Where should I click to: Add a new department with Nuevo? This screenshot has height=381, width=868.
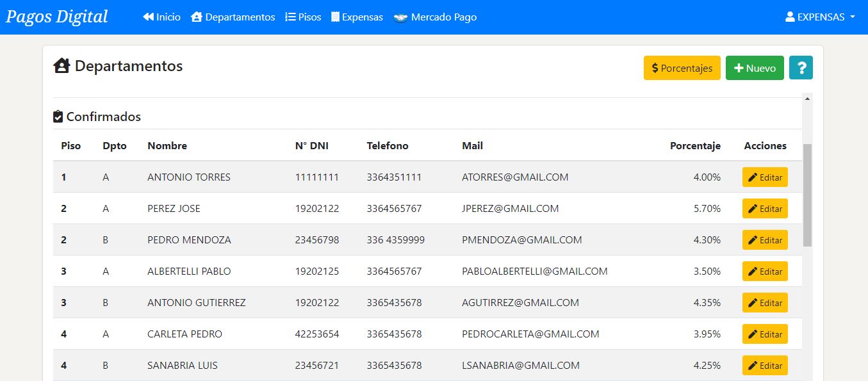tap(754, 68)
